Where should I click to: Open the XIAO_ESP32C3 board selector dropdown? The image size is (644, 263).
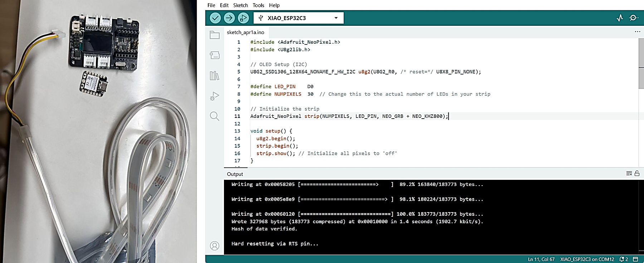point(298,18)
